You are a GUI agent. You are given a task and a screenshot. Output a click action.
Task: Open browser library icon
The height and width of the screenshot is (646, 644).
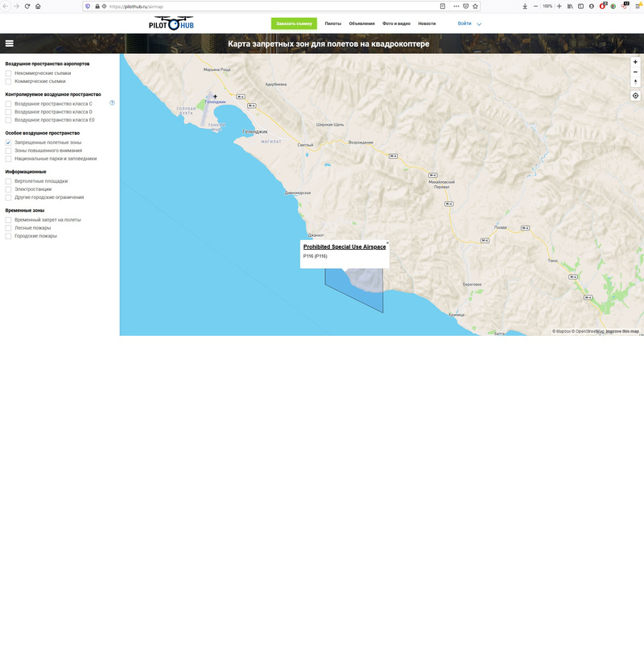tap(570, 6)
